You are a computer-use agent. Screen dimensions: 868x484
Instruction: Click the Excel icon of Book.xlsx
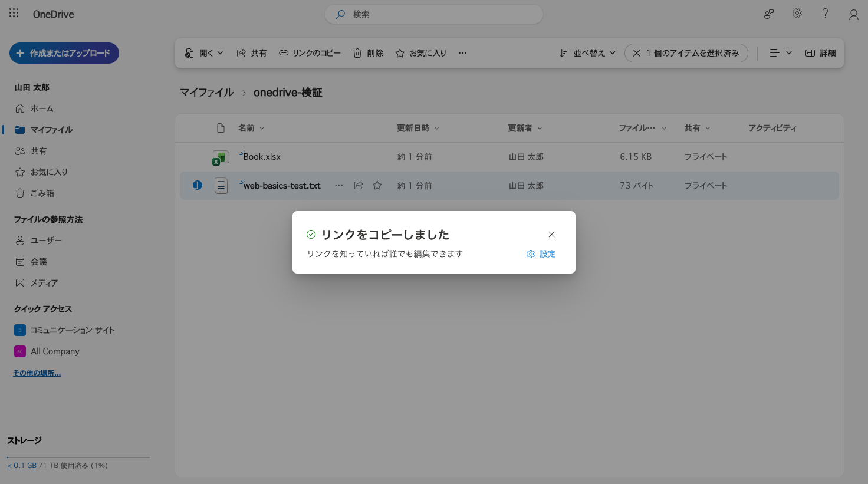click(x=221, y=157)
